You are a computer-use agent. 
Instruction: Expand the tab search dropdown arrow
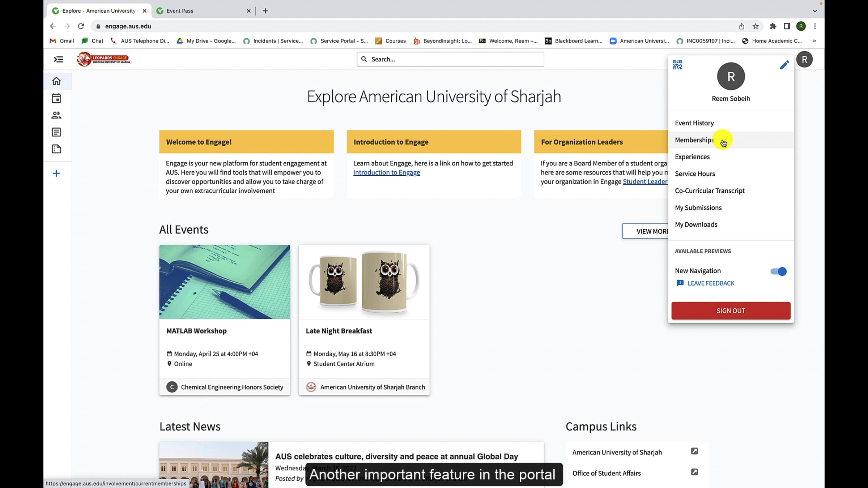(x=815, y=11)
